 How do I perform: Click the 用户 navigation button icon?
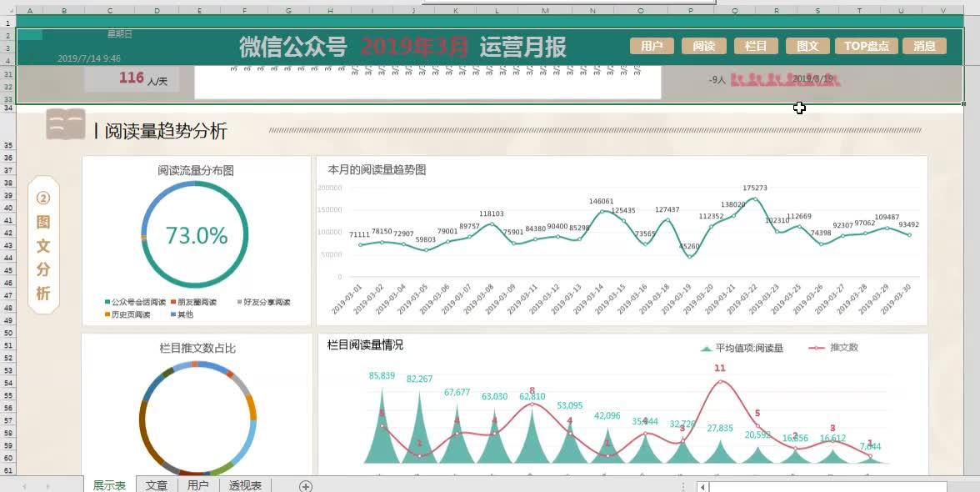point(652,46)
